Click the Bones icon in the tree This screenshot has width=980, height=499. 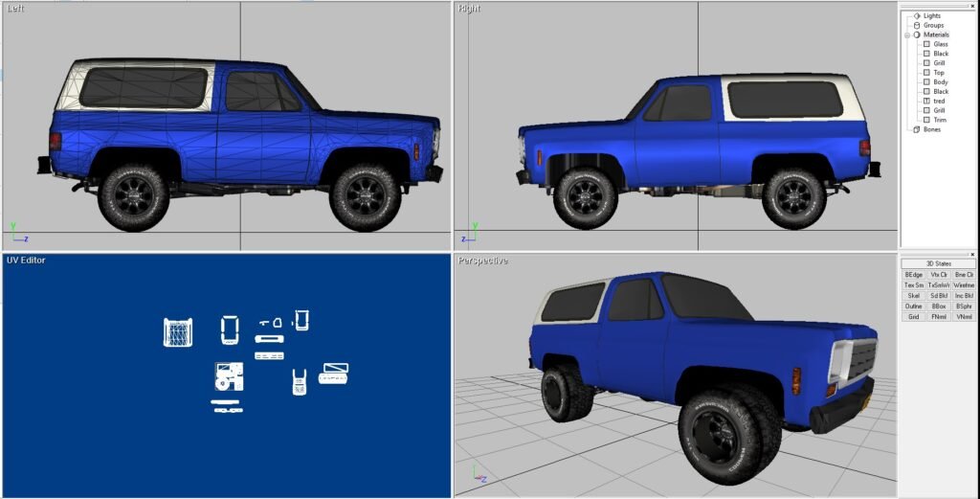[x=916, y=129]
